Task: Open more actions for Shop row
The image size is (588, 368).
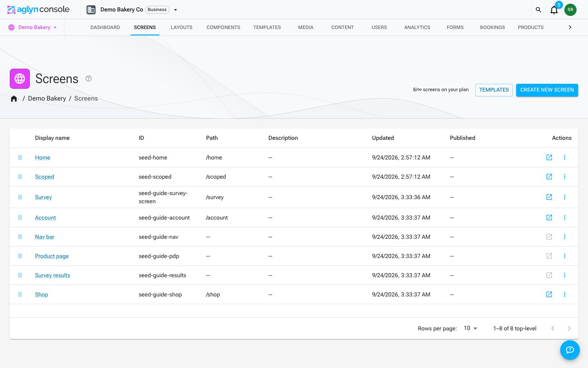Action: click(565, 294)
